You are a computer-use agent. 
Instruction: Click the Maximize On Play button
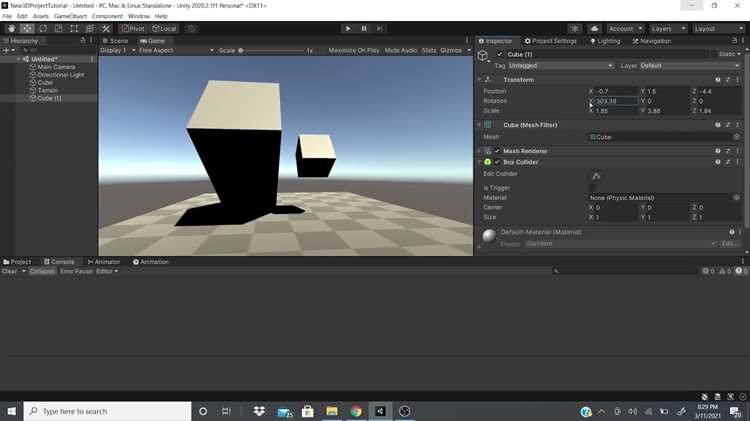(353, 50)
